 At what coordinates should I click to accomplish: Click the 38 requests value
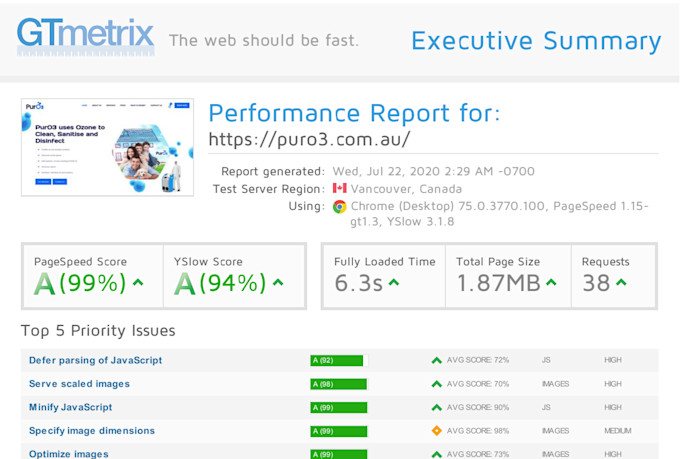tap(596, 283)
